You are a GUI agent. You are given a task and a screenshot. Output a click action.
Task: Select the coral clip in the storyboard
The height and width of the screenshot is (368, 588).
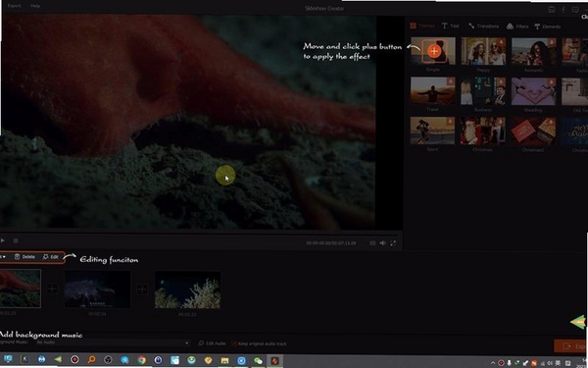click(187, 289)
